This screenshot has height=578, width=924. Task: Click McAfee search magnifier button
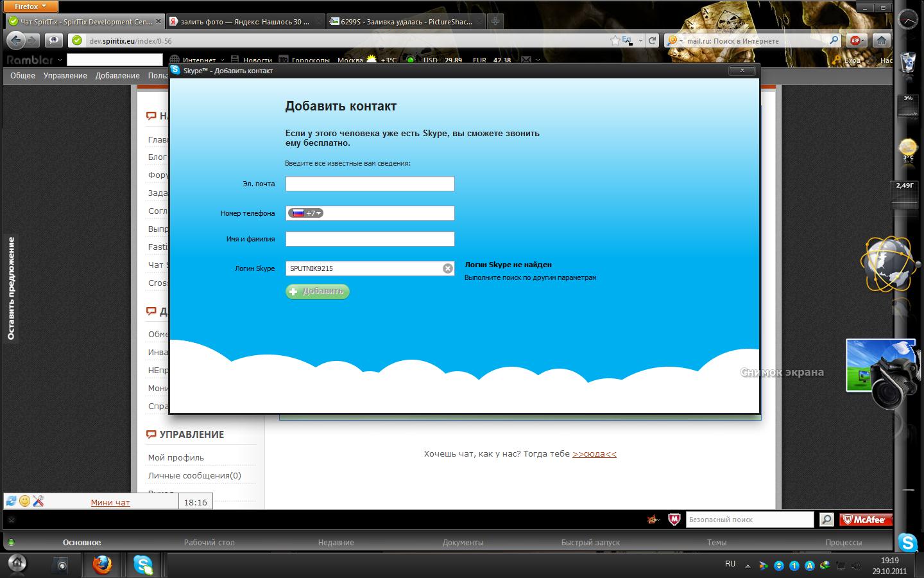pos(826,519)
